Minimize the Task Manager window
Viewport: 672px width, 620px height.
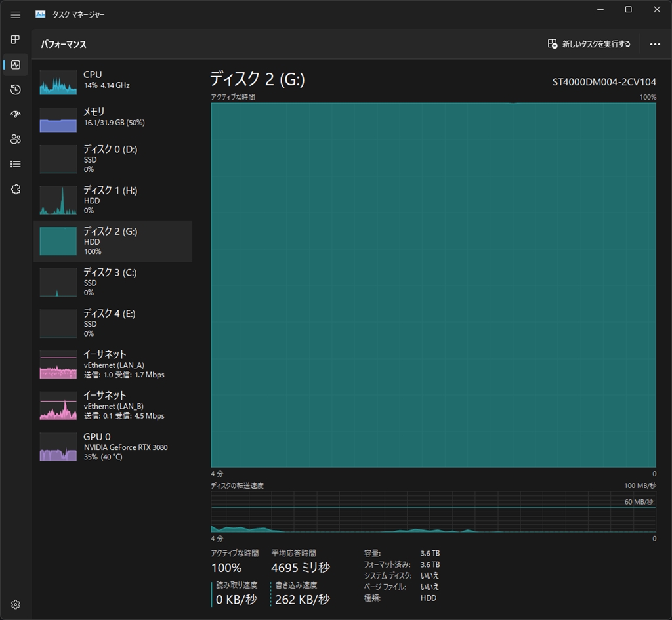(600, 9)
